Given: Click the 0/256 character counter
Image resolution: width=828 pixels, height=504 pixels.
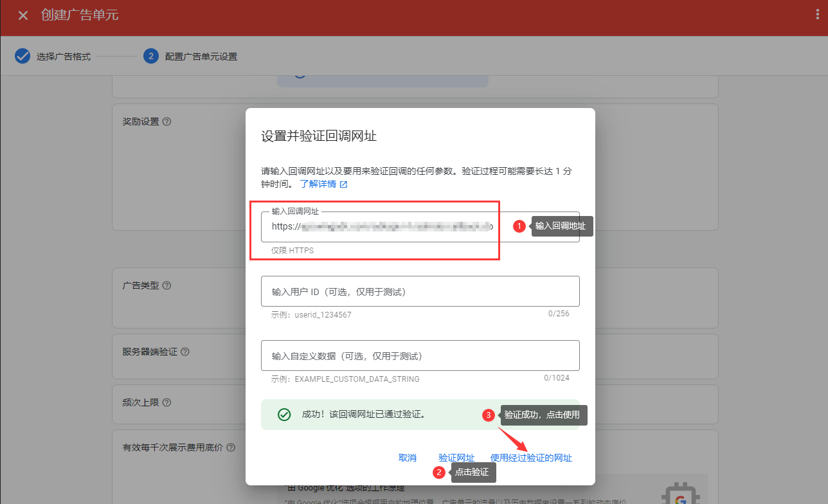Looking at the screenshot, I should click(x=559, y=314).
